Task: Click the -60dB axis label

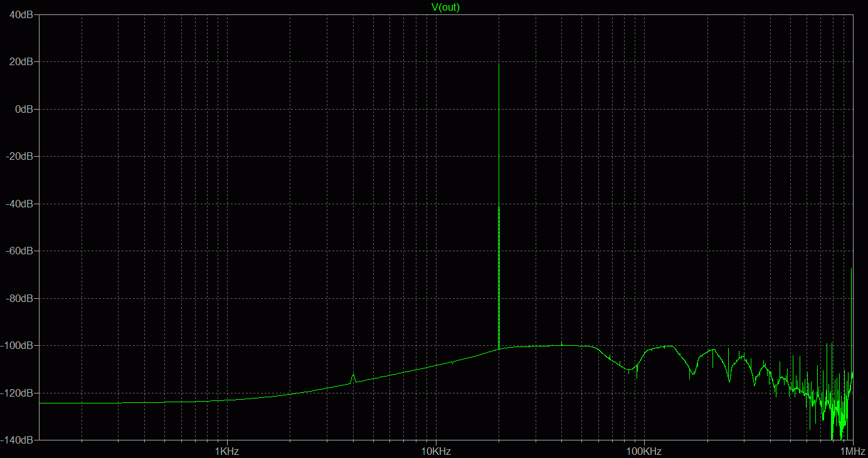Action: tap(20, 251)
